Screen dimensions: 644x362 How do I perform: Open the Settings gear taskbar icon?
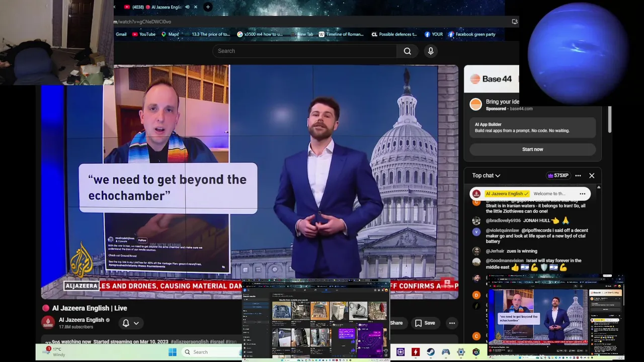461,352
